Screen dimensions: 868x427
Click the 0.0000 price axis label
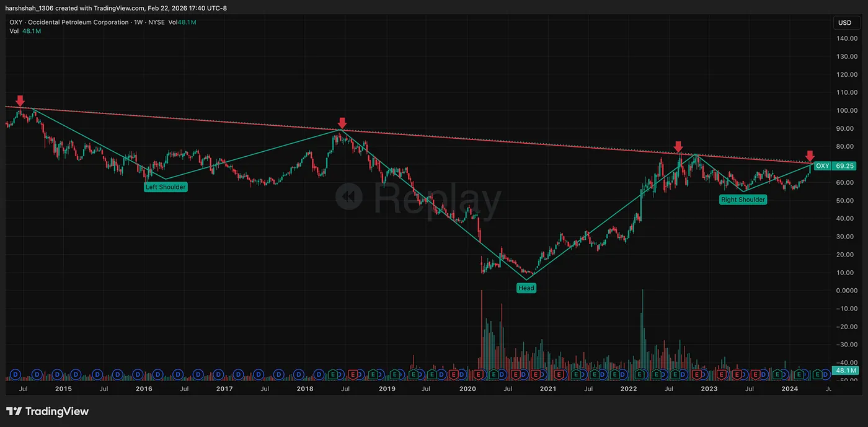pos(846,290)
